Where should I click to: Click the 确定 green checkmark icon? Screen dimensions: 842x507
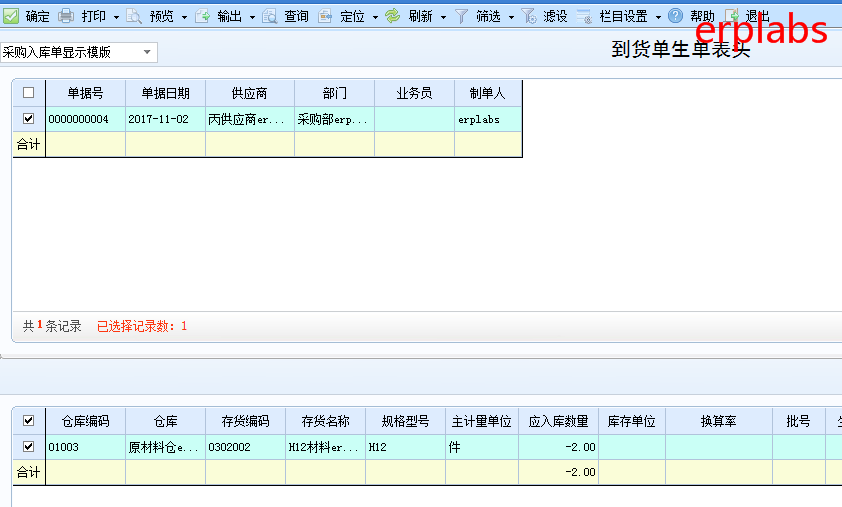click(11, 16)
